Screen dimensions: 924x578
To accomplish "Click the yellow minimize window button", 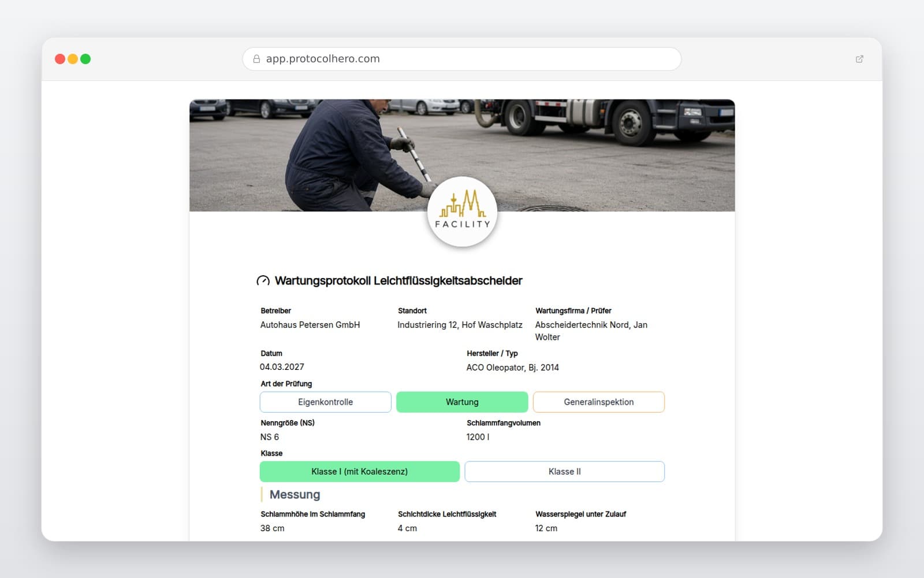I will (73, 59).
